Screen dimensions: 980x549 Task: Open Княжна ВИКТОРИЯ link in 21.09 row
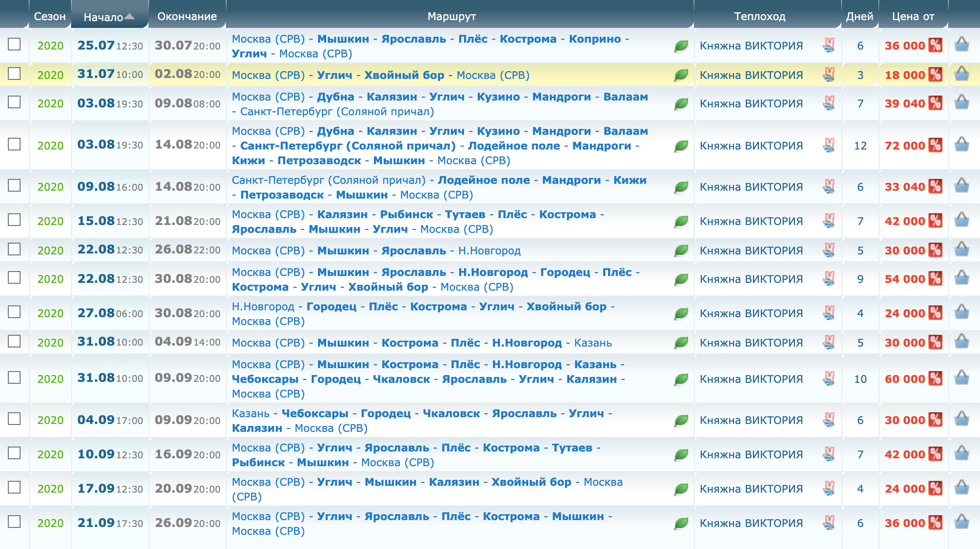751,523
